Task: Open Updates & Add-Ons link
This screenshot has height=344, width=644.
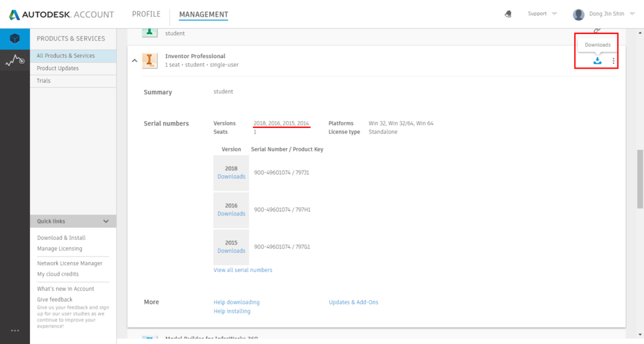Action: point(353,302)
